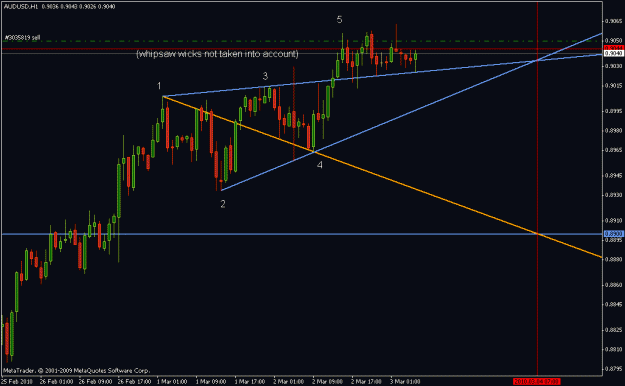Image resolution: width=625 pixels, height=386 pixels.
Task: Click the white 0.9040 current price tag
Action: [x=614, y=53]
